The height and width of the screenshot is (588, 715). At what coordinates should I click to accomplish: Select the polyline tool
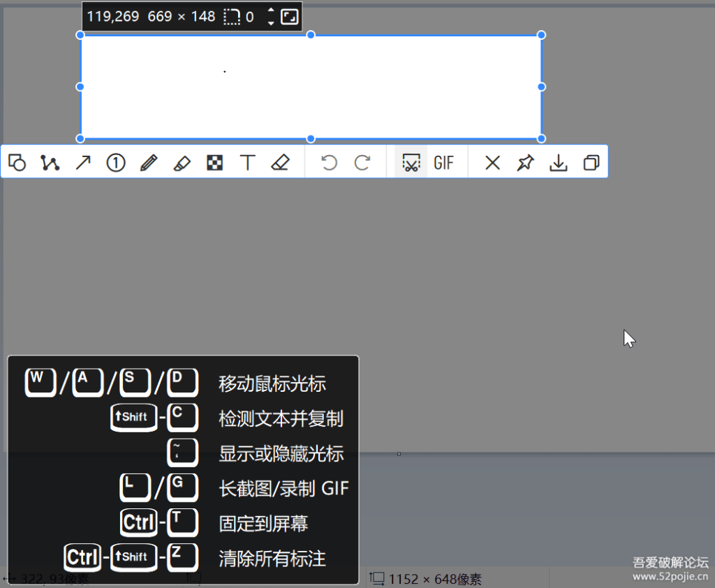pyautogui.click(x=50, y=163)
